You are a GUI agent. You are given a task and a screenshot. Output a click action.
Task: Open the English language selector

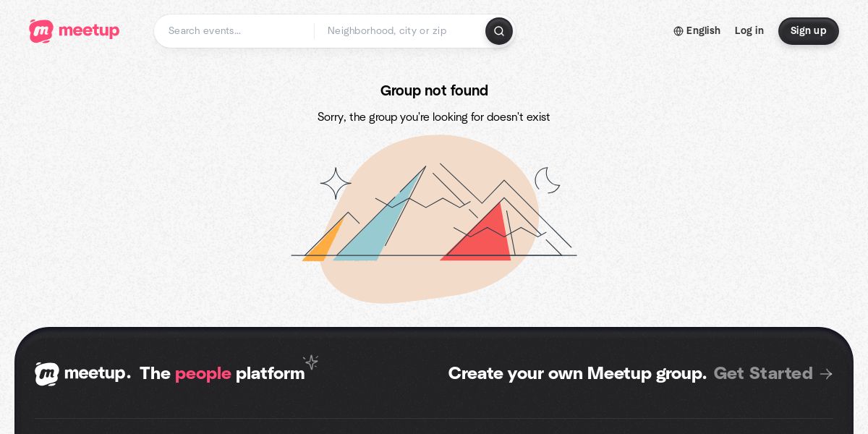click(x=697, y=31)
